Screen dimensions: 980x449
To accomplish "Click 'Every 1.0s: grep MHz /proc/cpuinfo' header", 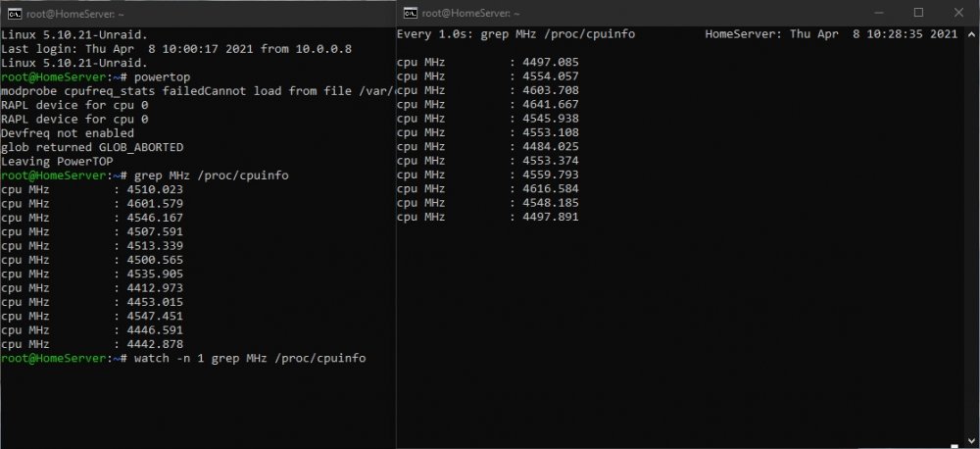I will (x=515, y=34).
